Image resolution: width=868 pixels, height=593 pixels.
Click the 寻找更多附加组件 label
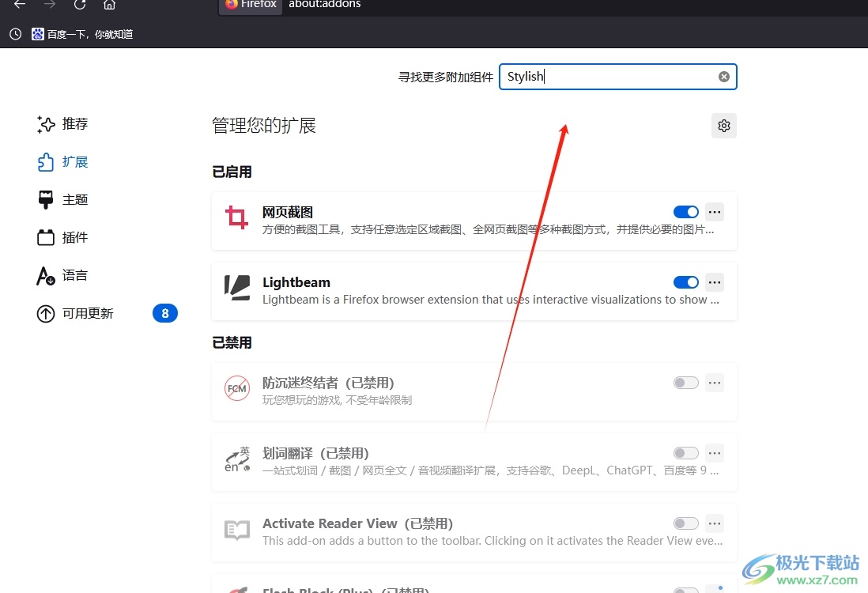446,77
